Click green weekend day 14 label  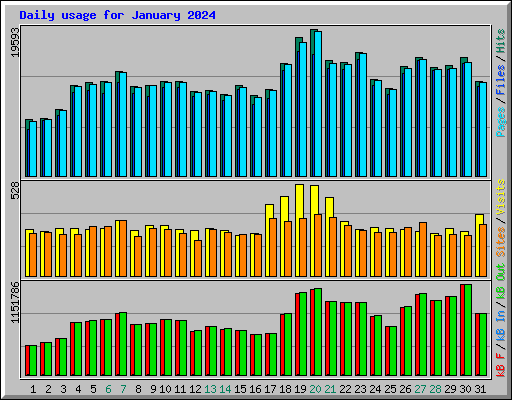pos(225,389)
